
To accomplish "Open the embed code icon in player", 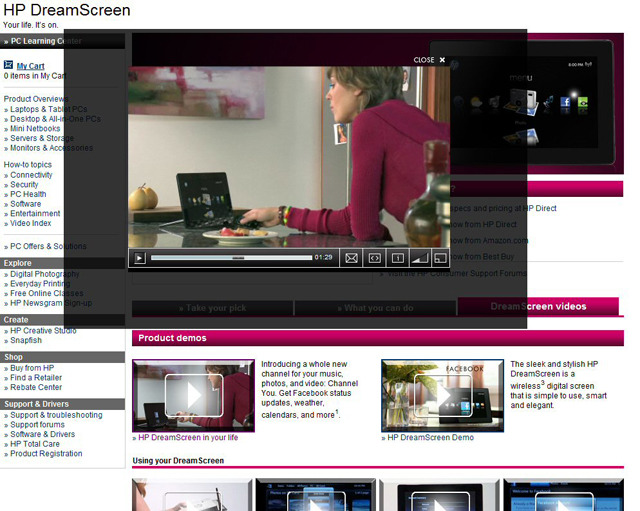I will pos(374,258).
